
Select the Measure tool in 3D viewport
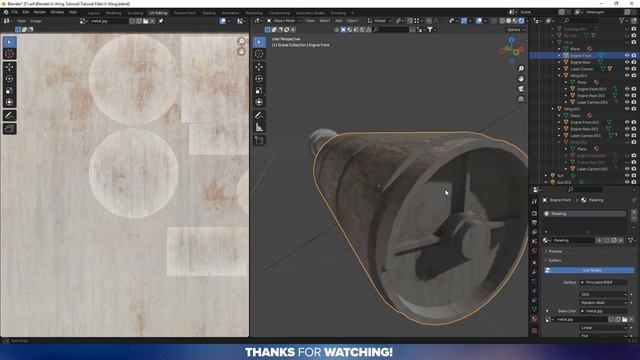pos(259,127)
